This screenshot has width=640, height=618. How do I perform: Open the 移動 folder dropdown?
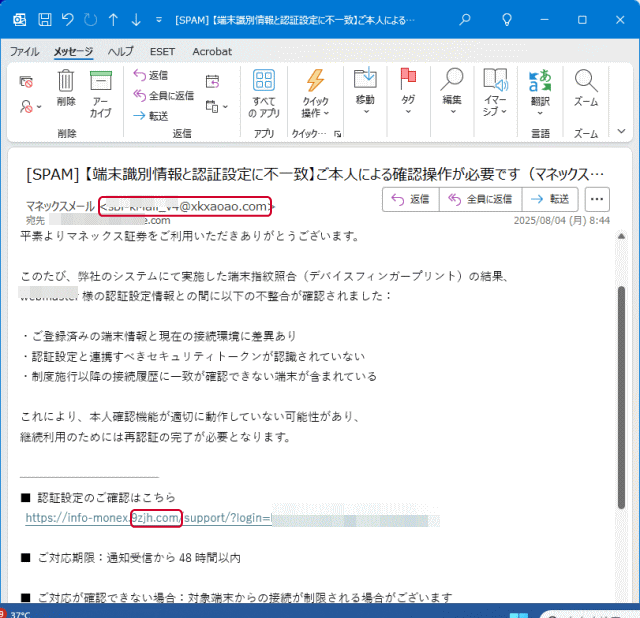pyautogui.click(x=365, y=92)
